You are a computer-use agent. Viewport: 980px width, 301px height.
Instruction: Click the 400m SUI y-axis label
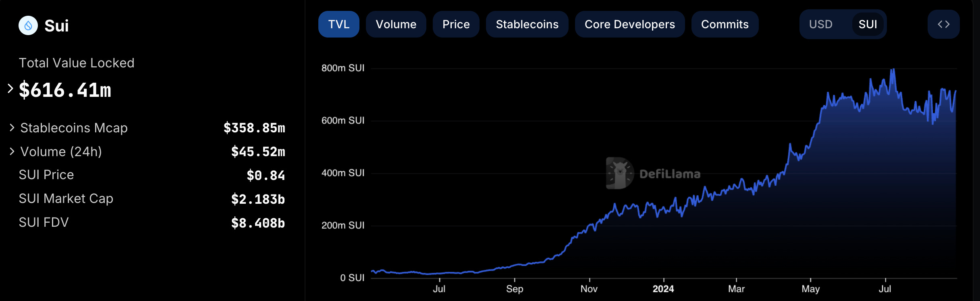pos(343,173)
